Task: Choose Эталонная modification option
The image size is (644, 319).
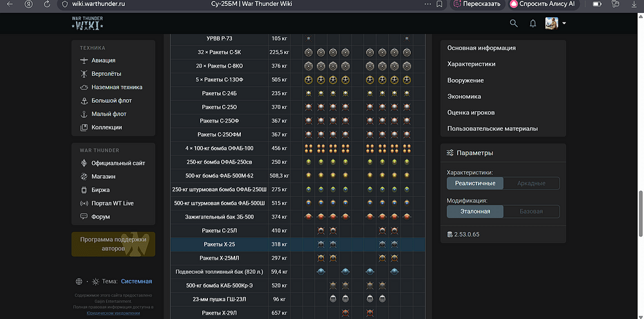Action: tap(475, 212)
